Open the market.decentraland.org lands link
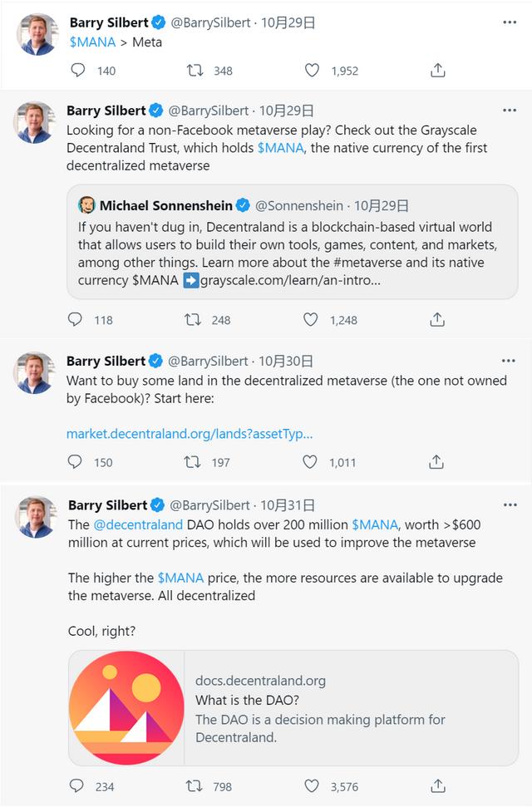The width and height of the screenshot is (532, 807). 190,434
